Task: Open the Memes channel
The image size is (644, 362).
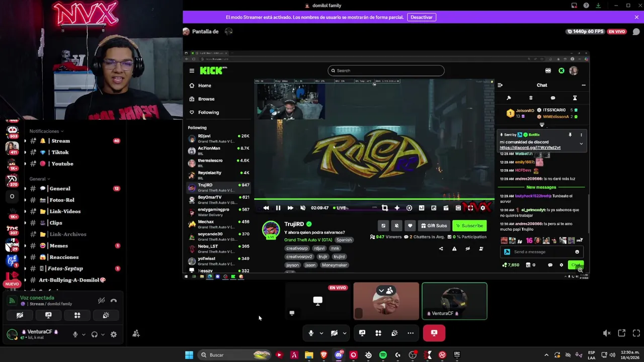Action: pos(73,246)
